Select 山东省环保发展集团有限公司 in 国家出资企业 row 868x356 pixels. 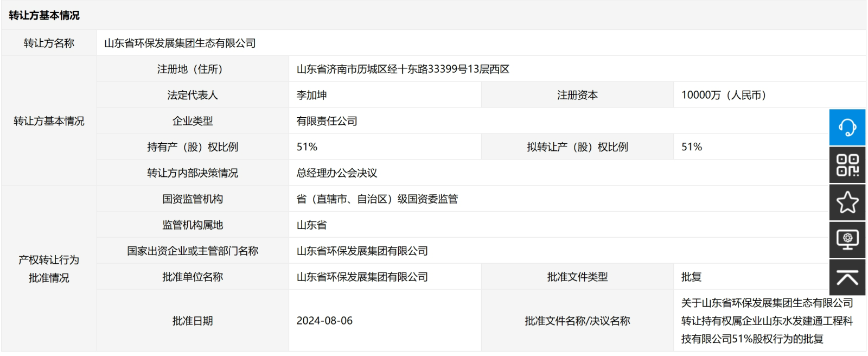click(362, 251)
